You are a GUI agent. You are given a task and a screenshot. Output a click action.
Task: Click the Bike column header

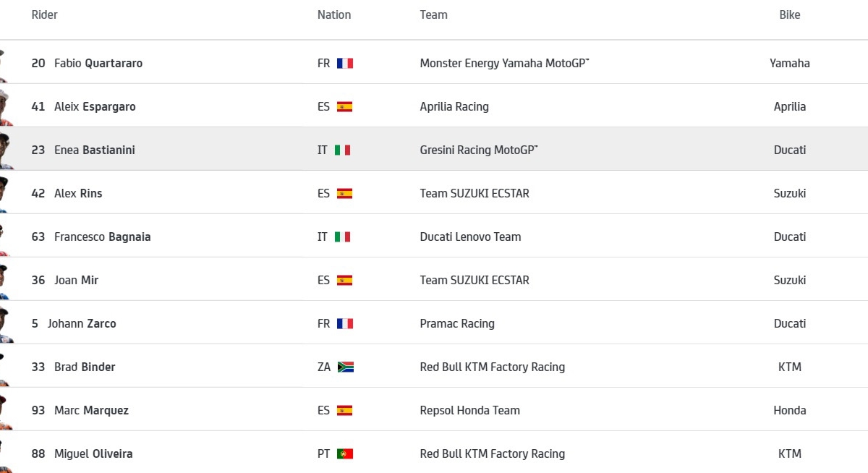tap(790, 15)
